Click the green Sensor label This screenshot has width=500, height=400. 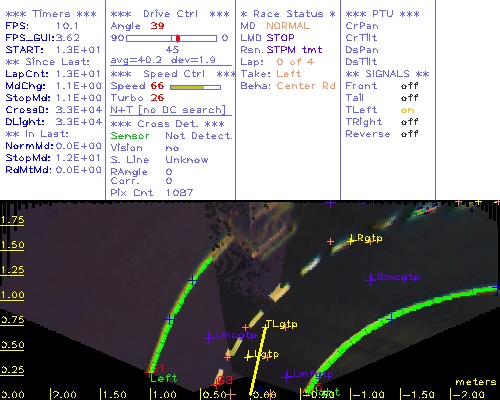[130, 136]
